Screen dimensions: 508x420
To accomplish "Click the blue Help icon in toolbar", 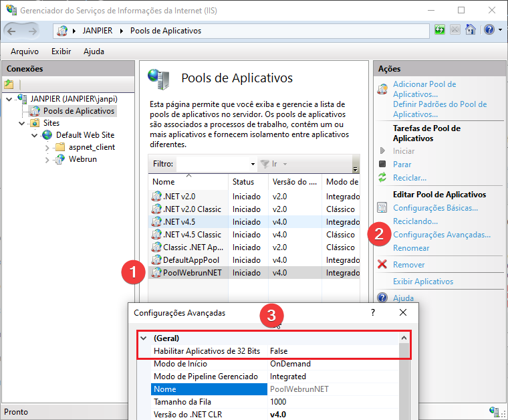I will [x=489, y=30].
